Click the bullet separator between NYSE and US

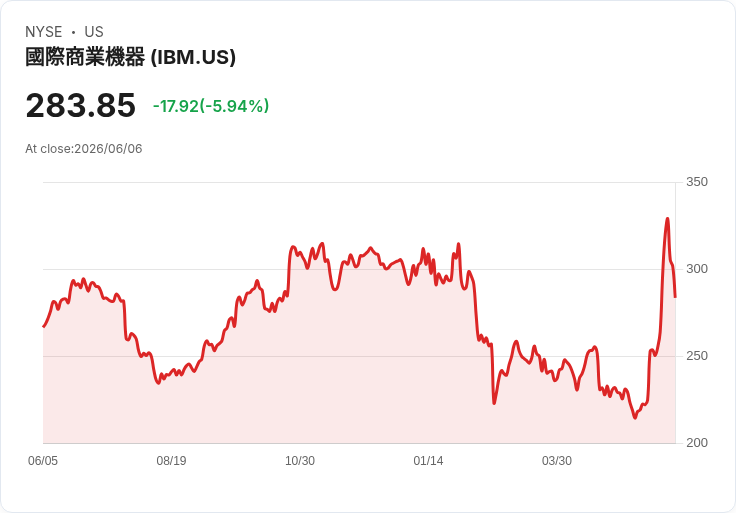(73, 32)
